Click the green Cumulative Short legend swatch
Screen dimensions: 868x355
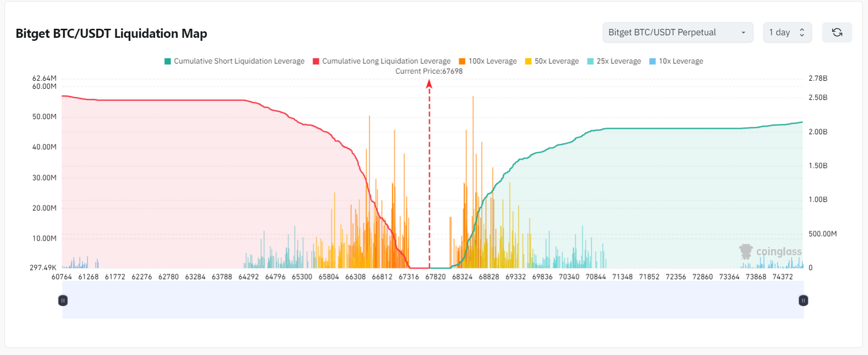pyautogui.click(x=168, y=61)
